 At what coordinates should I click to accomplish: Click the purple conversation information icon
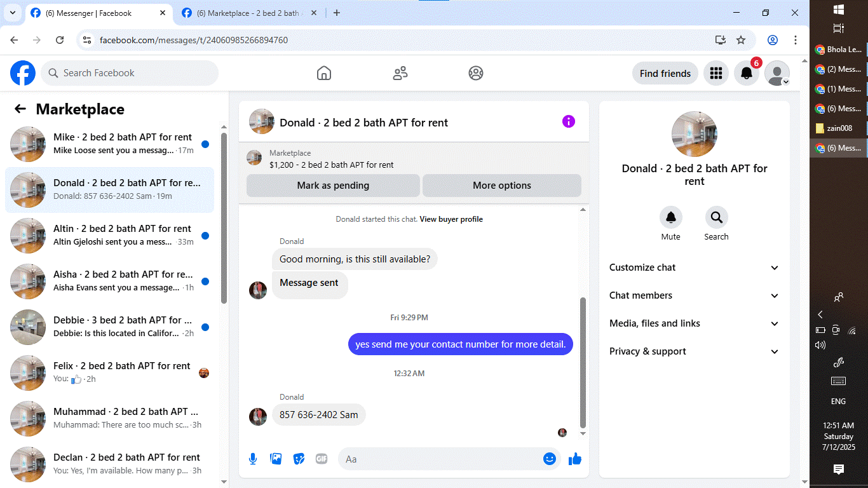(569, 121)
